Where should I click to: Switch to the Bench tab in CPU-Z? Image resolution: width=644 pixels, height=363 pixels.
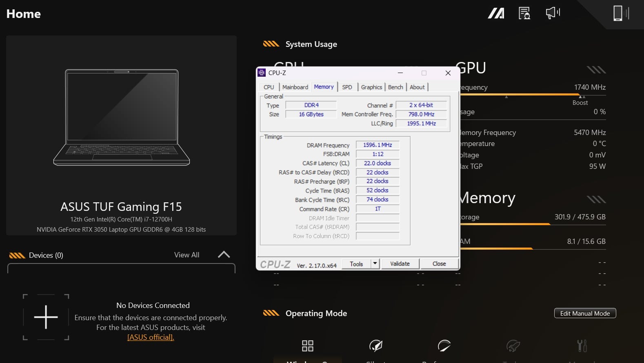click(x=395, y=87)
